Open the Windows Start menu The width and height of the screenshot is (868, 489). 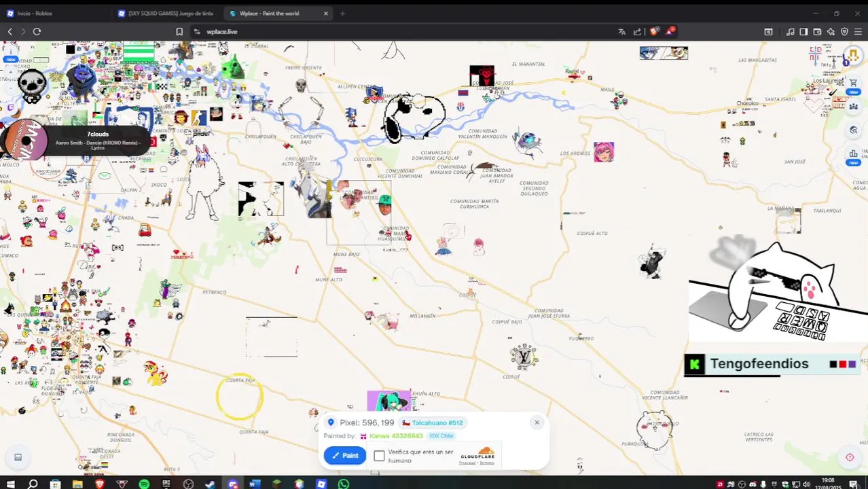11,484
